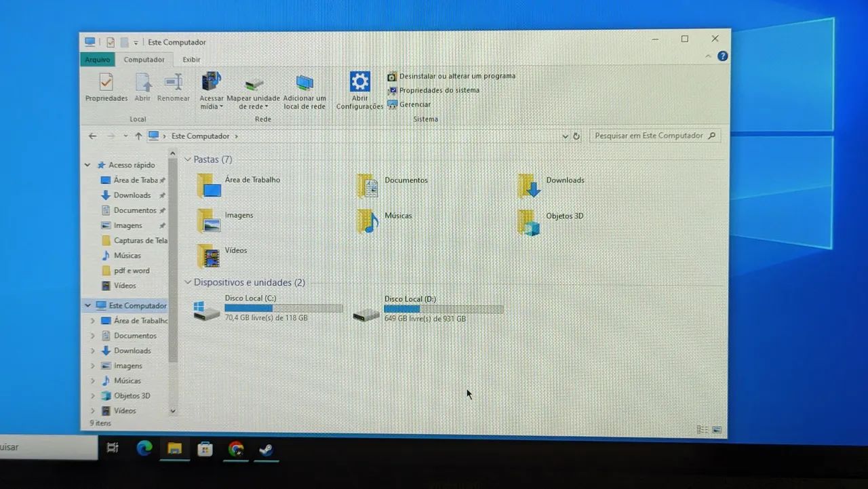
Task: Collapse Acesso rápido in the sidebar
Action: (87, 165)
